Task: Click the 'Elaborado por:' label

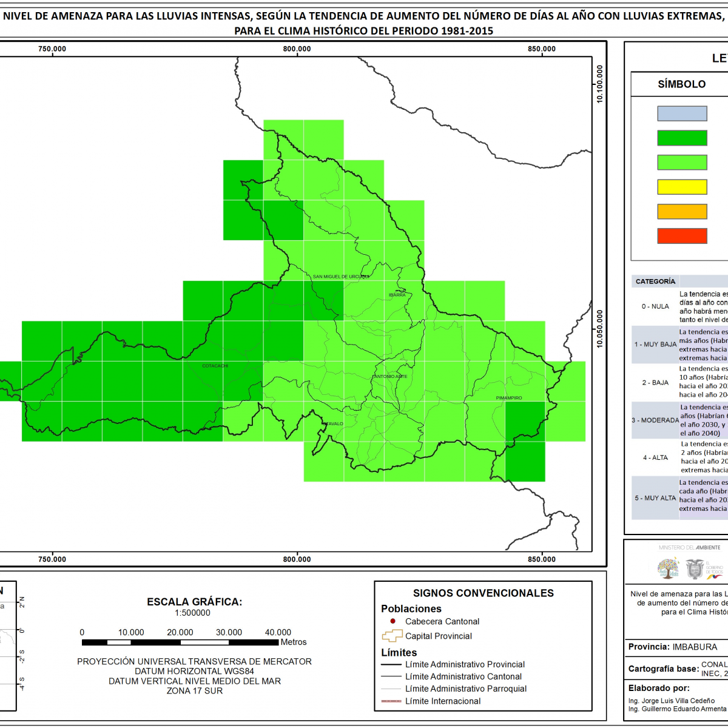Action: 659,688
